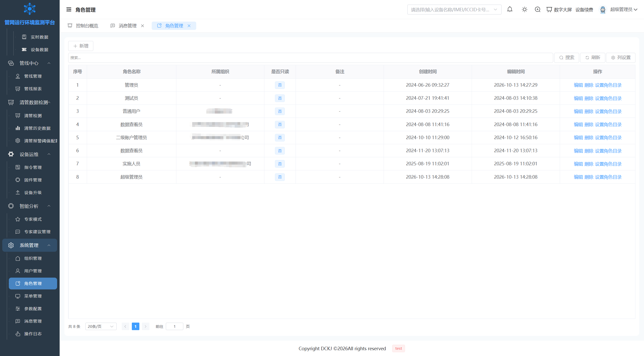Click the zoom magnifier icon in header
The height and width of the screenshot is (356, 644).
538,10
